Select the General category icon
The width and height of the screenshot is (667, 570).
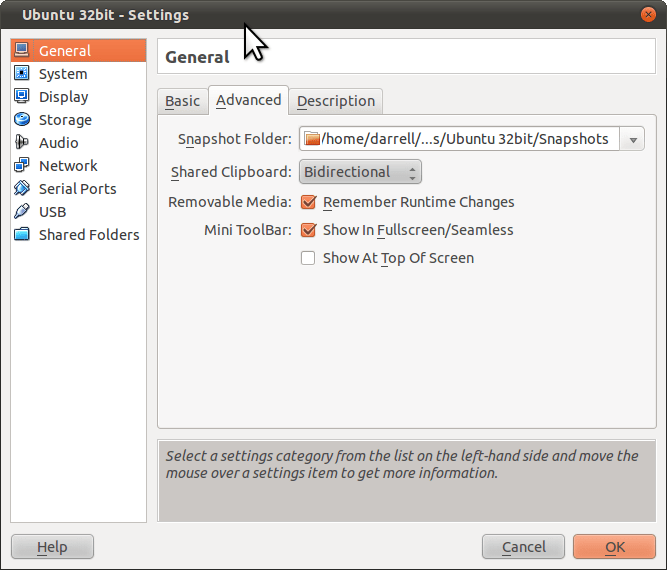[21, 51]
